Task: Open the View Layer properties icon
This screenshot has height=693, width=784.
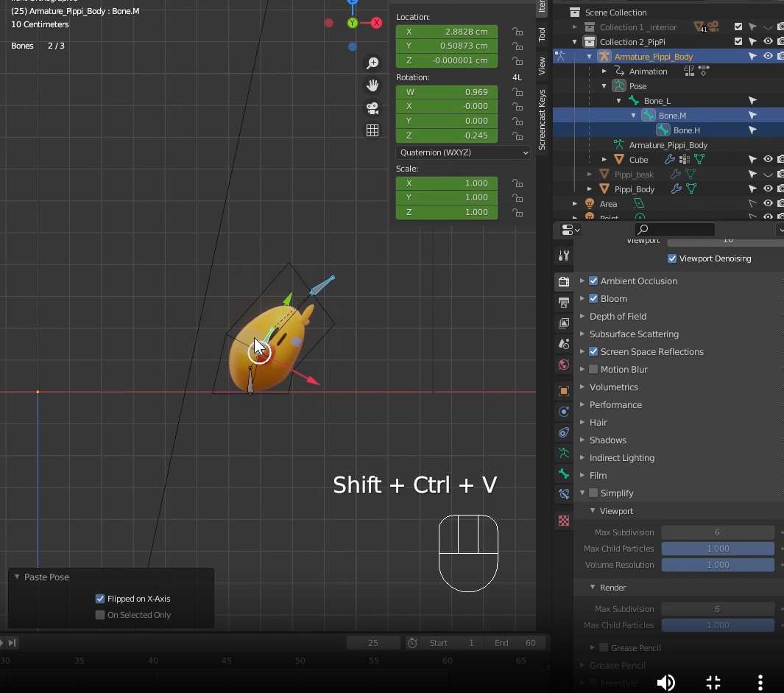Action: point(563,323)
